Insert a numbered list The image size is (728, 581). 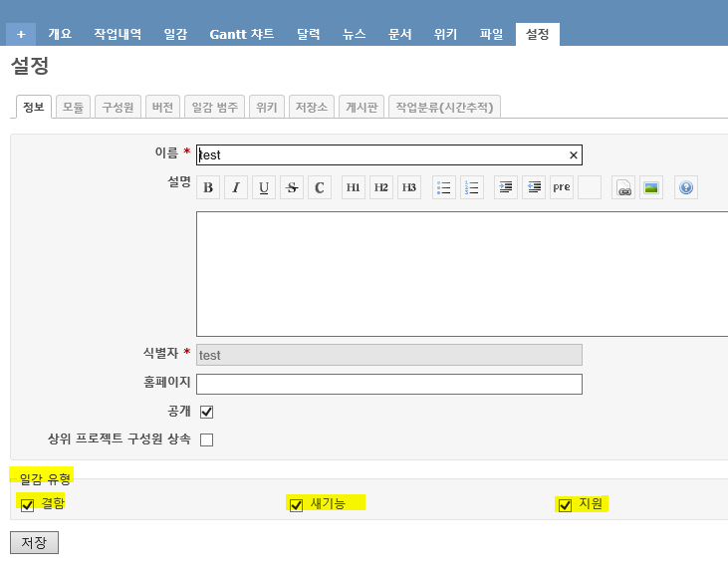(472, 187)
